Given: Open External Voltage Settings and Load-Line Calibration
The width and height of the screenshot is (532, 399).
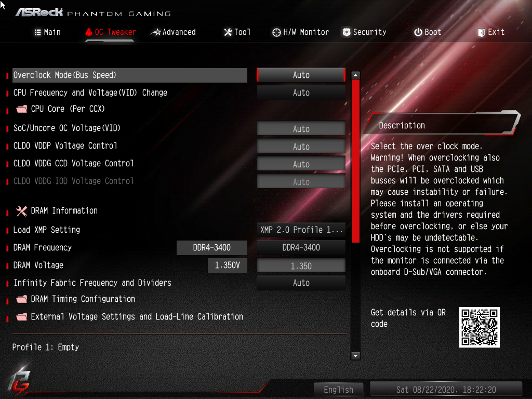Looking at the screenshot, I should tap(137, 316).
